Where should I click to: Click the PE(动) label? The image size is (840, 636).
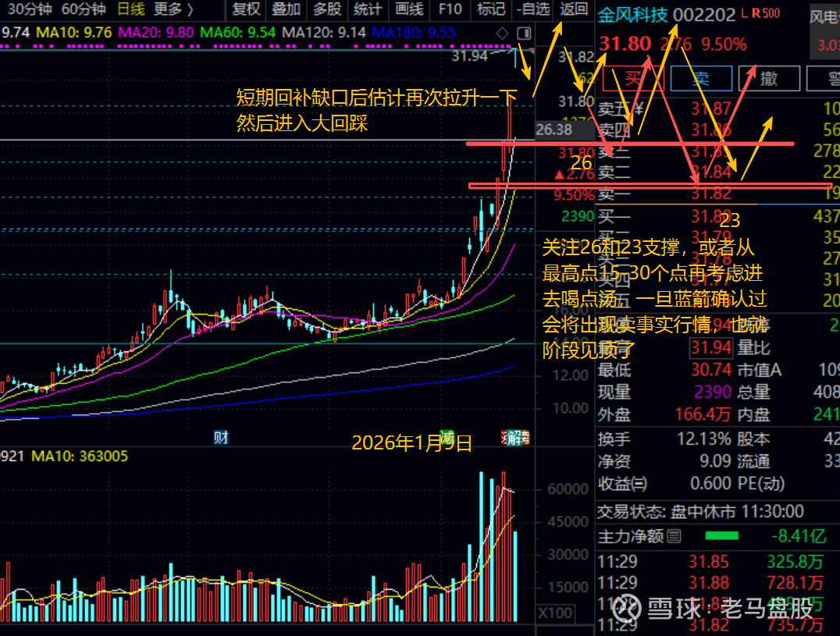(x=760, y=483)
